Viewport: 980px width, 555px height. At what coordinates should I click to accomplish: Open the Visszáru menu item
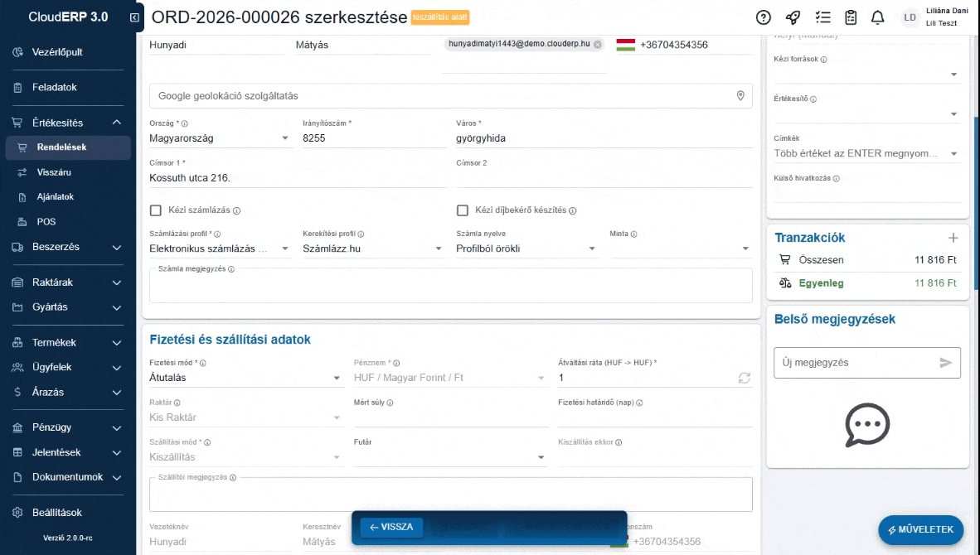(x=54, y=172)
